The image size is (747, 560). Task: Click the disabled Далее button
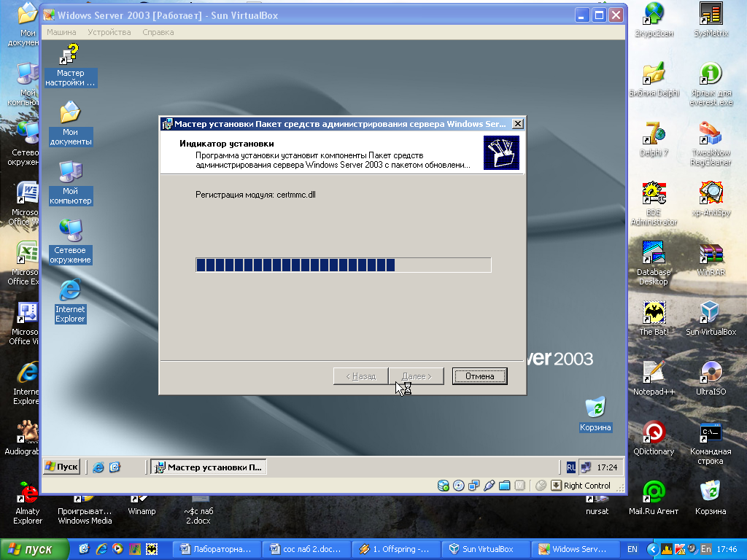click(417, 376)
